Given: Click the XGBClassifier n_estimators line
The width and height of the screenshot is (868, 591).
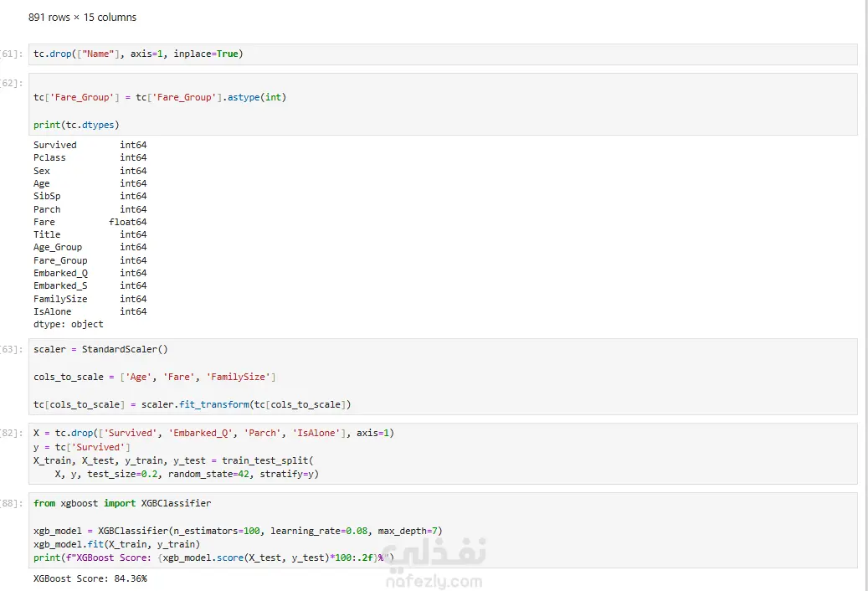Looking at the screenshot, I should point(238,532).
